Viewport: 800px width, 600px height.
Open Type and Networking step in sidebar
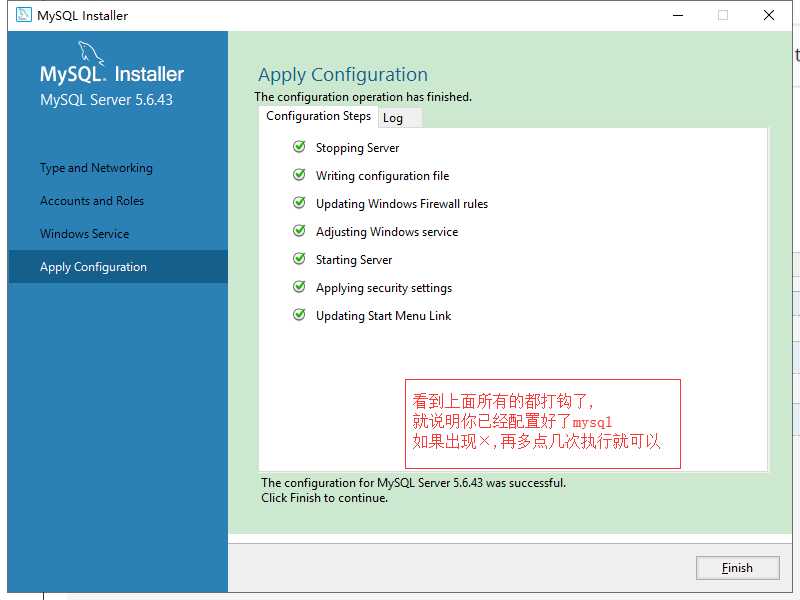(96, 168)
